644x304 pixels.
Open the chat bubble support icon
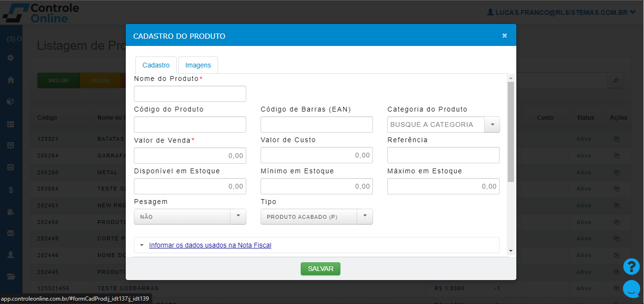tap(631, 288)
